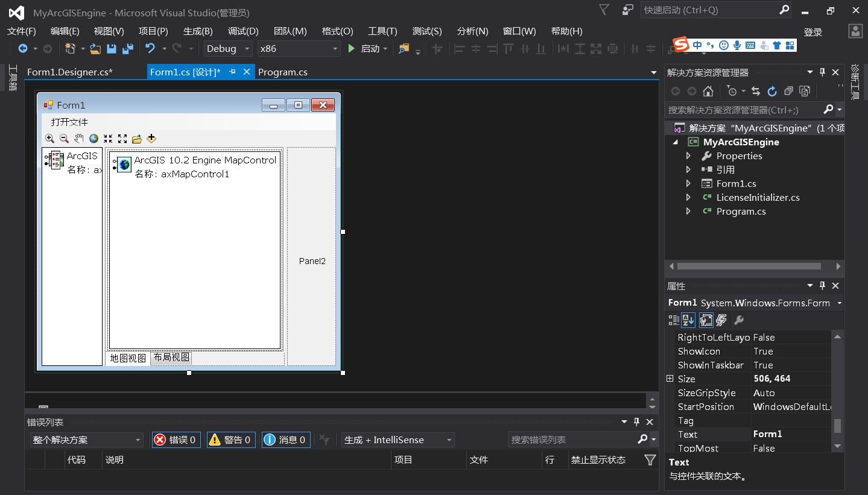Image resolution: width=868 pixels, height=495 pixels.
Task: Toggle alphabetical sorting in Properties panel
Action: (688, 320)
